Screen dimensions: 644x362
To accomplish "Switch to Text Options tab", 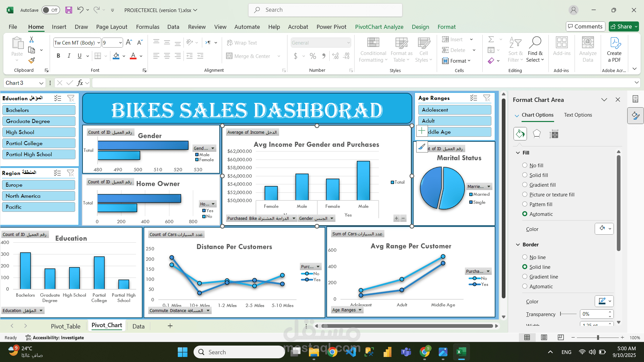I will coord(578,115).
